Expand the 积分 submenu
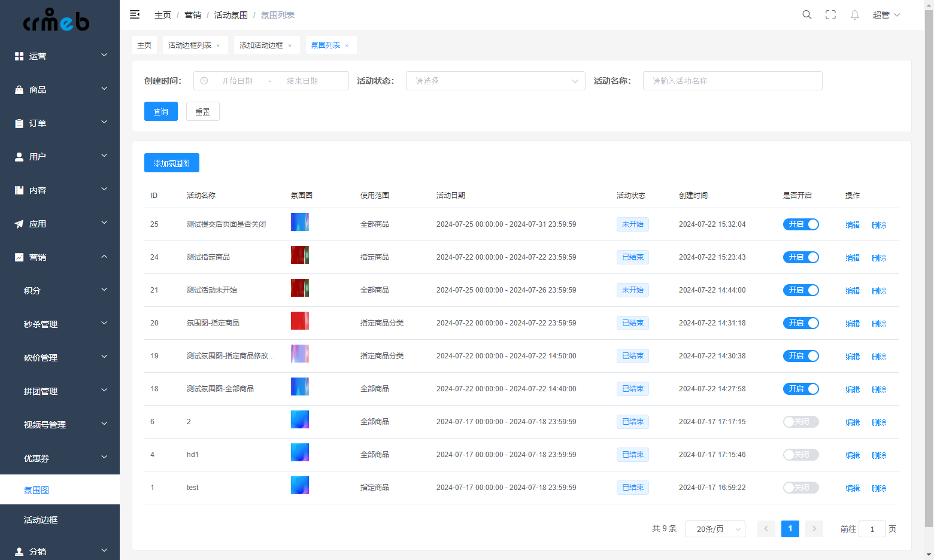The width and height of the screenshot is (934, 560). click(x=60, y=291)
